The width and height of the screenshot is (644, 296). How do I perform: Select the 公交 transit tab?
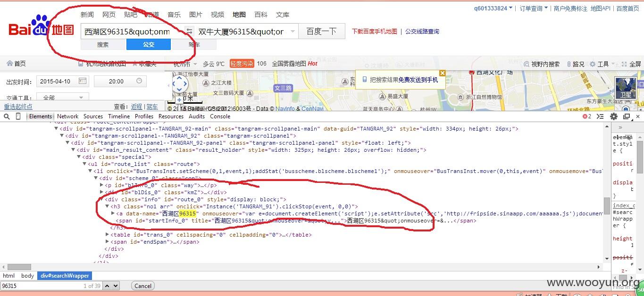tap(149, 45)
